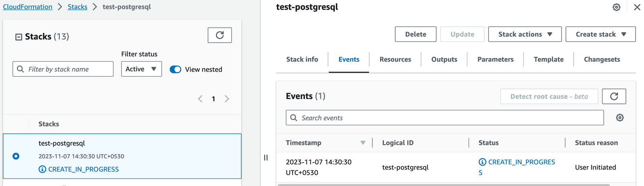Click the events table horizontal scrollbar
The width and height of the screenshot is (644, 186).
[444, 185]
